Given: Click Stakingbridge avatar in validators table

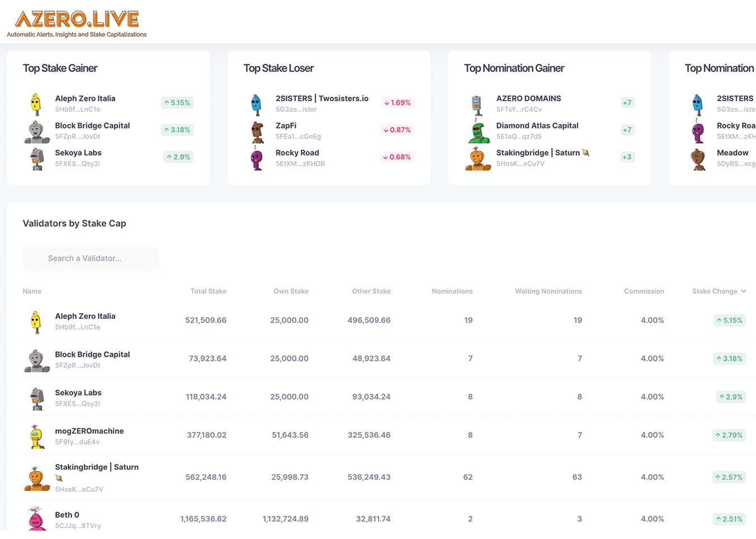Looking at the screenshot, I should pos(37,479).
